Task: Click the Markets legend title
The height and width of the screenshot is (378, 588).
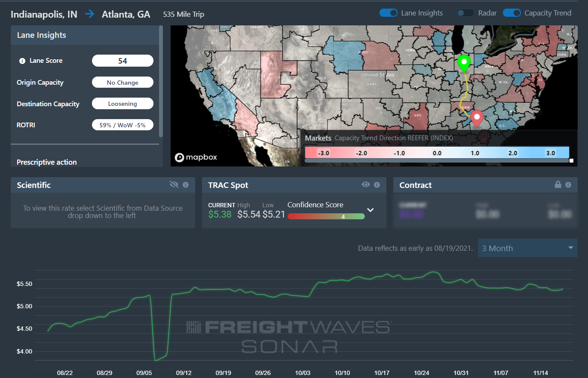Action: [318, 138]
